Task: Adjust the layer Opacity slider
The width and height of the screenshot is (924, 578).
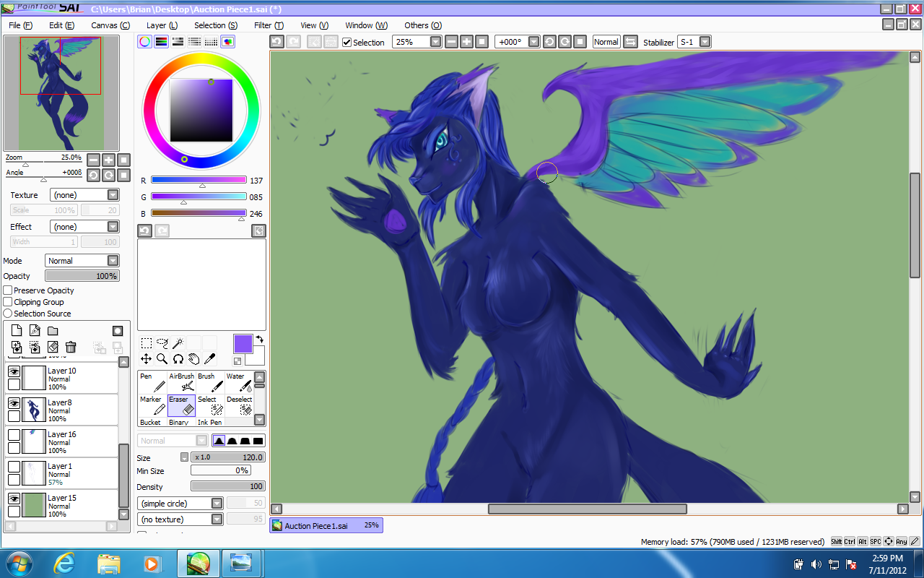Action: (x=82, y=276)
